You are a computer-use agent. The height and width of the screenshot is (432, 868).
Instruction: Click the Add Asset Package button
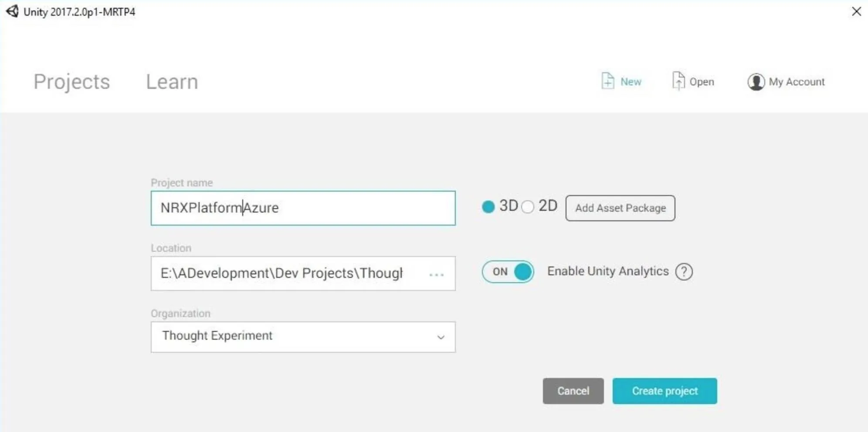tap(620, 208)
